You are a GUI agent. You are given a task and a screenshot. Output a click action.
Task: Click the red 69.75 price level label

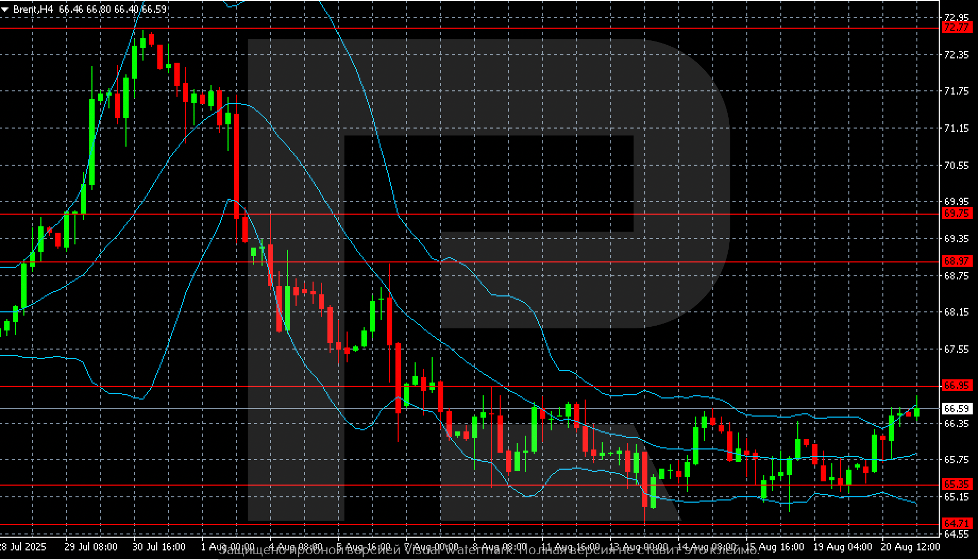(957, 214)
